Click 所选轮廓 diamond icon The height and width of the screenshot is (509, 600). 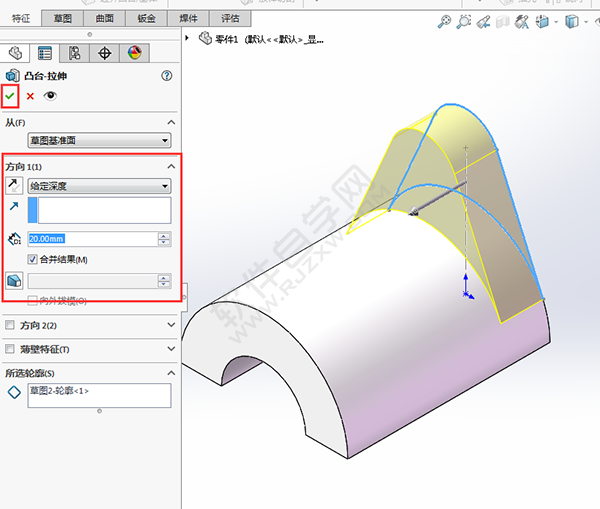pyautogui.click(x=14, y=392)
